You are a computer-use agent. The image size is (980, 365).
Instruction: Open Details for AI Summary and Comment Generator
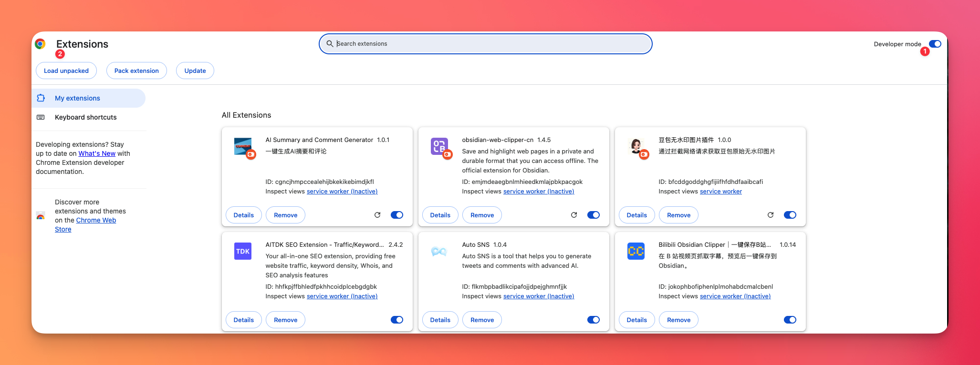point(244,215)
